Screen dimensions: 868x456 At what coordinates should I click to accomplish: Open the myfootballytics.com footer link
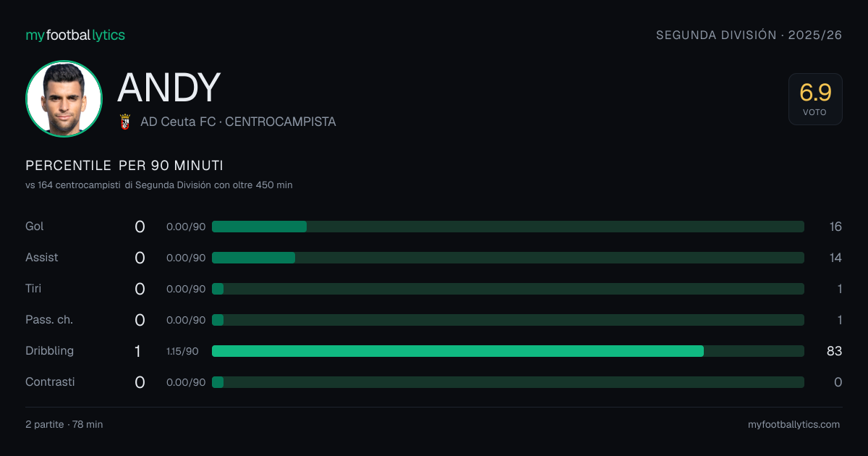pyautogui.click(x=793, y=425)
